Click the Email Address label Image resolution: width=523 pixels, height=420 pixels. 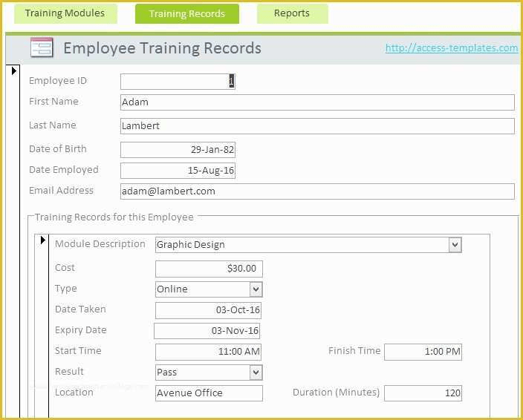(x=62, y=191)
